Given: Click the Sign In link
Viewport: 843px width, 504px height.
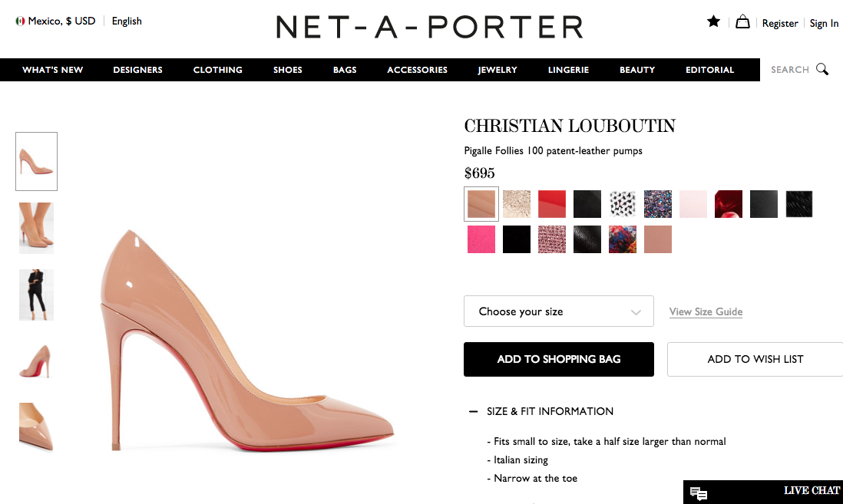Looking at the screenshot, I should 824,23.
